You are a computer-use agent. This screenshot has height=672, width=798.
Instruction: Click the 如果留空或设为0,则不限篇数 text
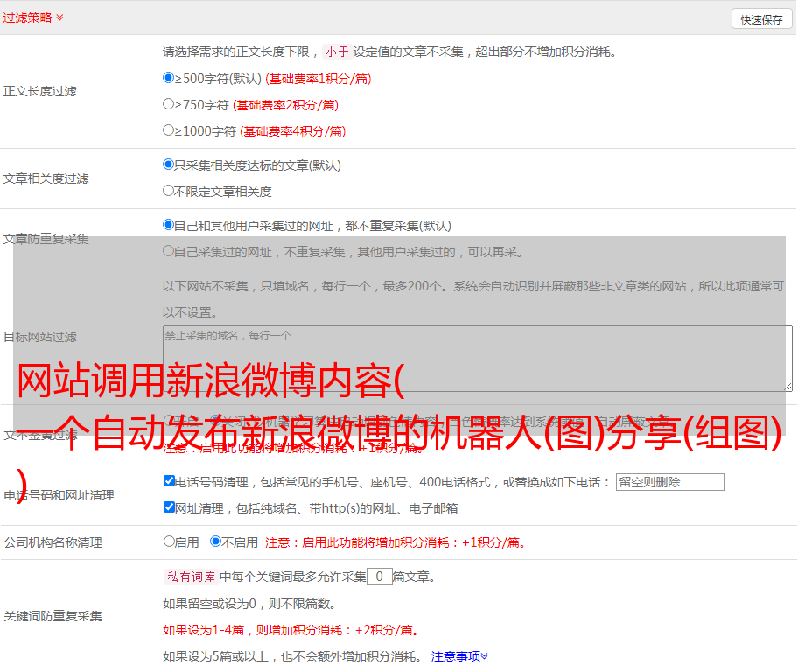[249, 604]
